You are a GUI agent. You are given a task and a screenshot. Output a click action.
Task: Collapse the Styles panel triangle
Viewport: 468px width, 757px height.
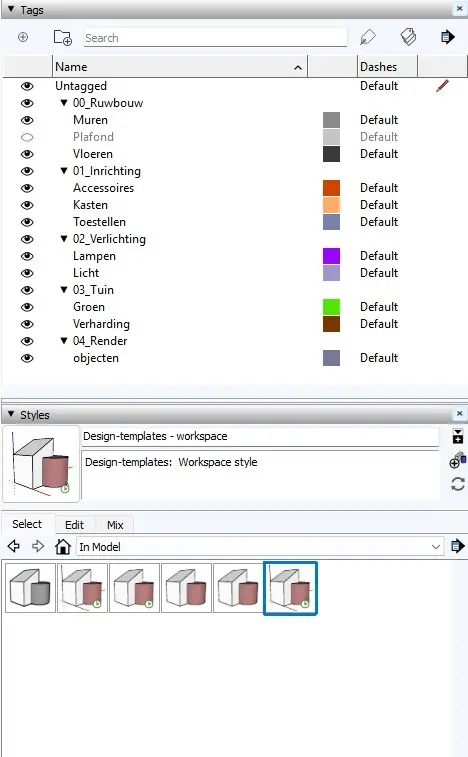(11, 414)
